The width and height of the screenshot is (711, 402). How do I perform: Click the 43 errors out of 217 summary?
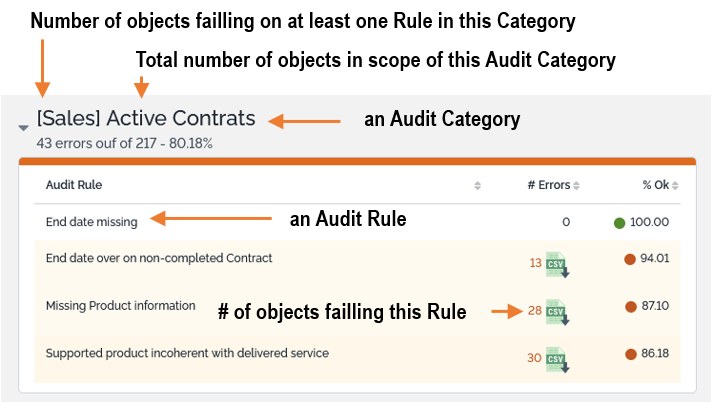(124, 143)
